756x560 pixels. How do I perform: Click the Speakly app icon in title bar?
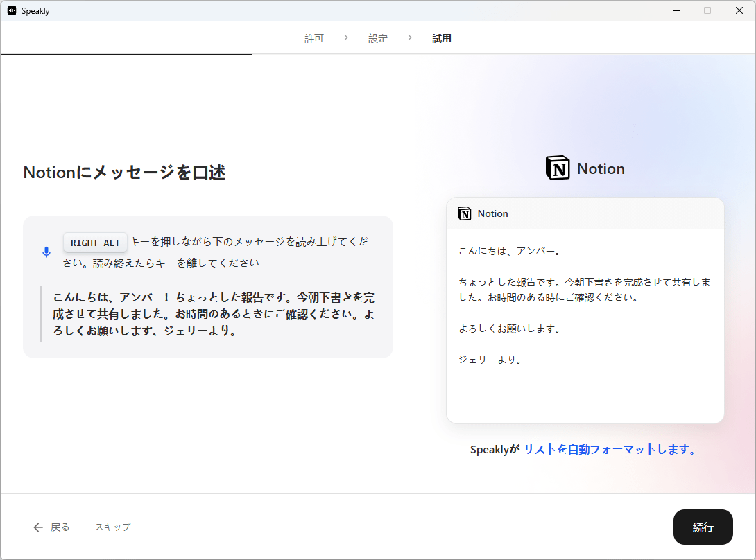click(12, 11)
